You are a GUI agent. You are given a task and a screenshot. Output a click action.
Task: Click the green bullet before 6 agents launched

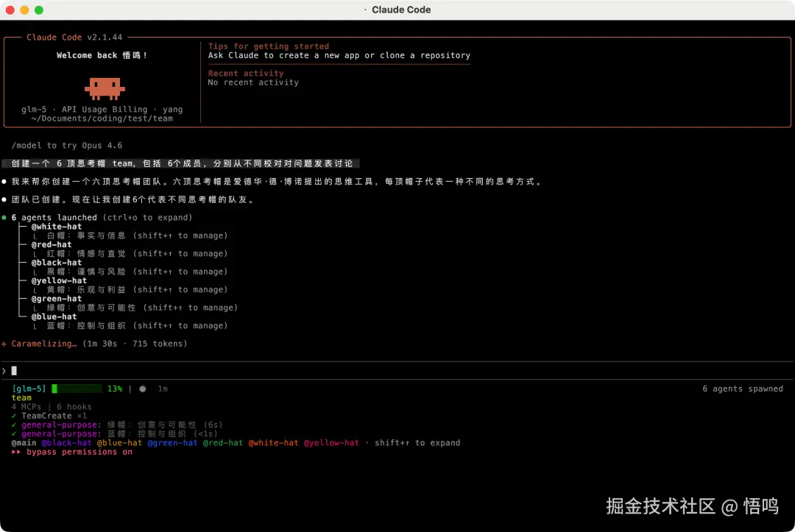[4, 218]
